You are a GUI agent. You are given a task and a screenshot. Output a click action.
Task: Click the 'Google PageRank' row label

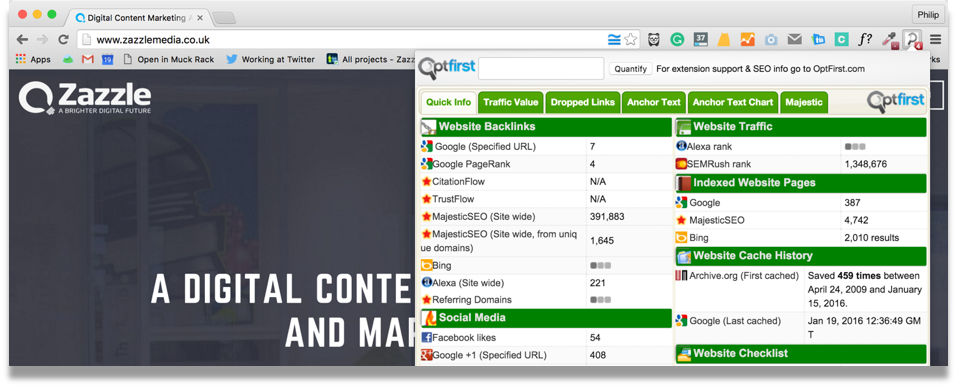tap(471, 164)
